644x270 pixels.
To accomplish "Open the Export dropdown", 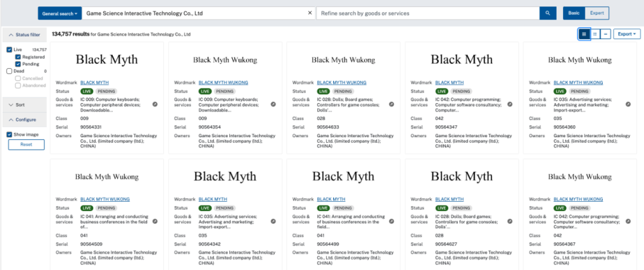I will (627, 34).
